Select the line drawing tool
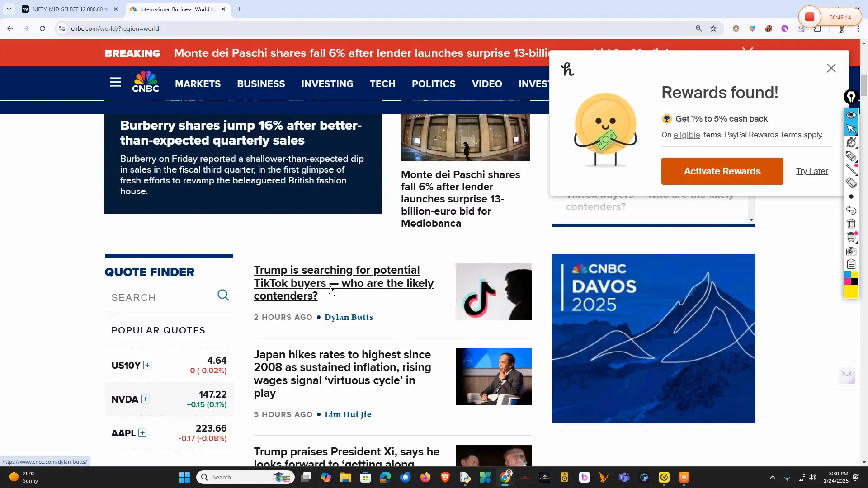Viewport: 868px width, 488px height. (851, 169)
